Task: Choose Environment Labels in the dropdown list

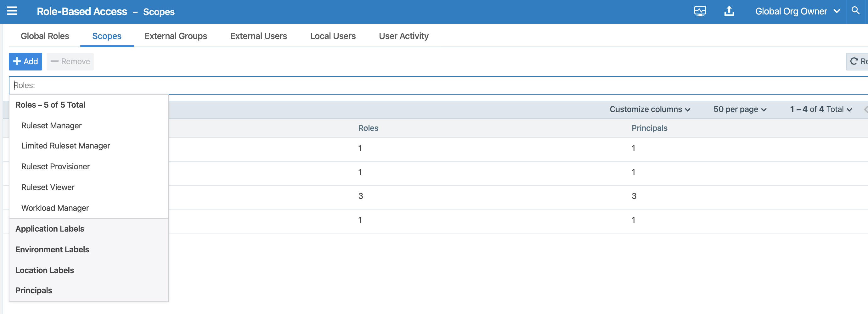Action: pos(52,249)
